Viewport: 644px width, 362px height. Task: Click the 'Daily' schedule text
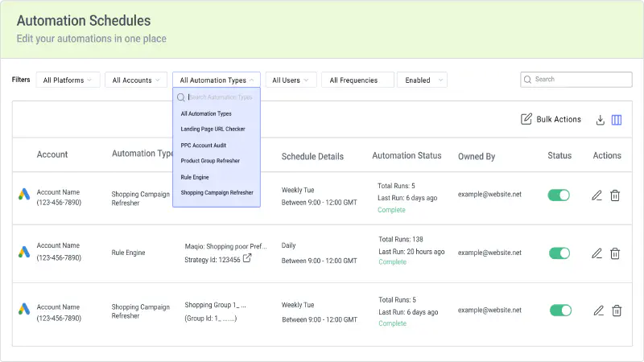click(288, 245)
